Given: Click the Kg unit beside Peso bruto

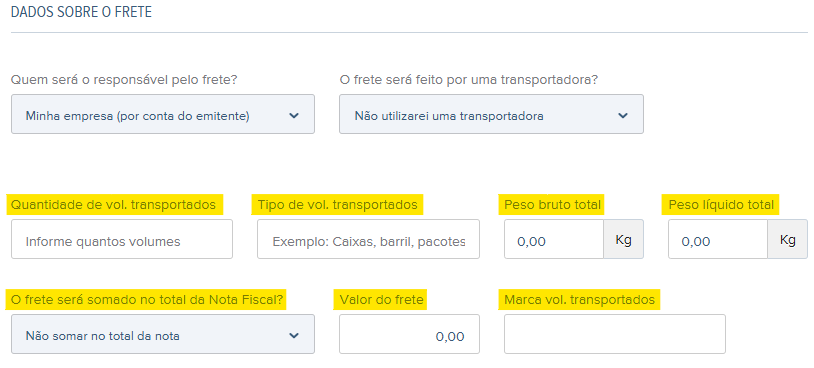Looking at the screenshot, I should 623,239.
